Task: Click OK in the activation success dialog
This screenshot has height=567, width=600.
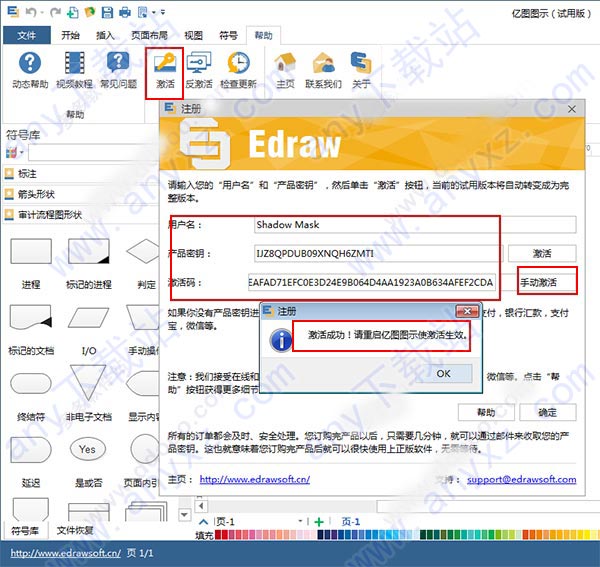Action: click(443, 373)
